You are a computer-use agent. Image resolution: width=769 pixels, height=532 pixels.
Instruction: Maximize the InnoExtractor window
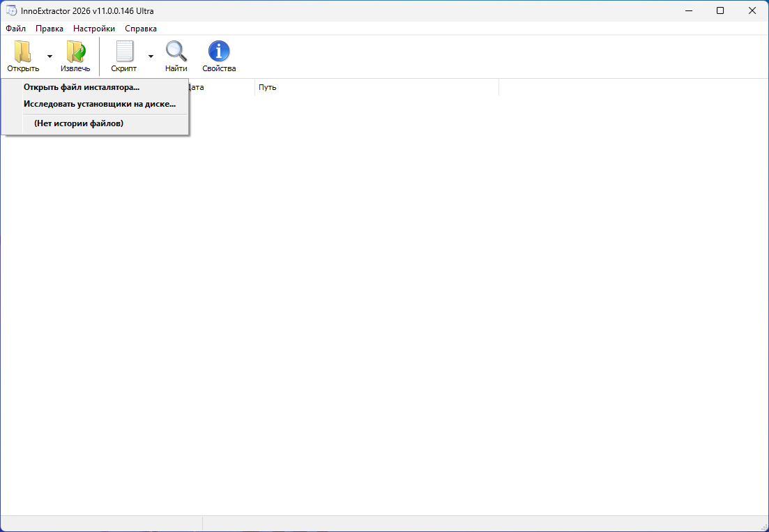[x=720, y=10]
